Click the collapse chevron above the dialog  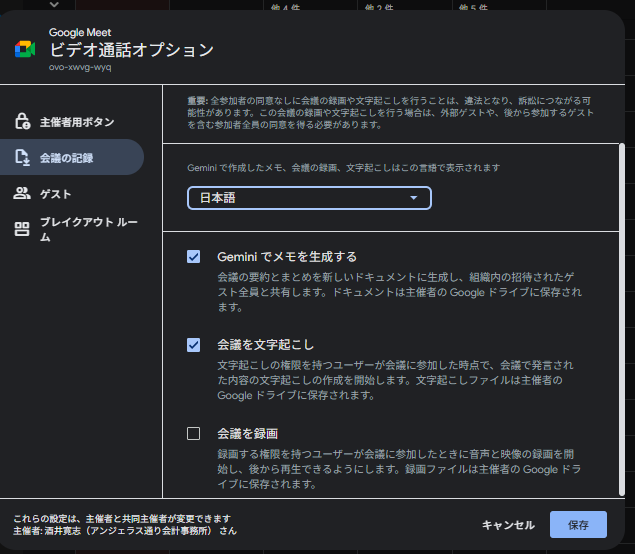[x=54, y=4]
